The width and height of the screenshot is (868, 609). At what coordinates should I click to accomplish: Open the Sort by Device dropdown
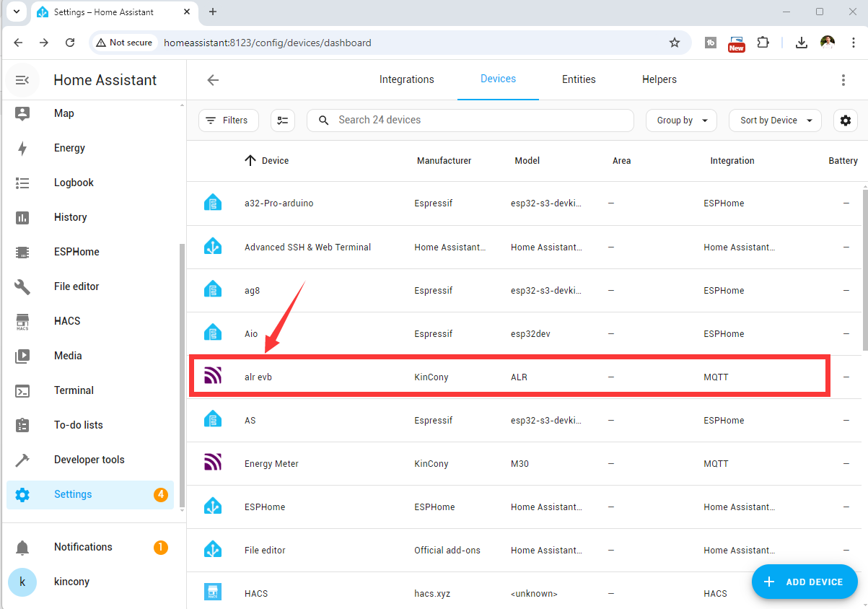775,121
